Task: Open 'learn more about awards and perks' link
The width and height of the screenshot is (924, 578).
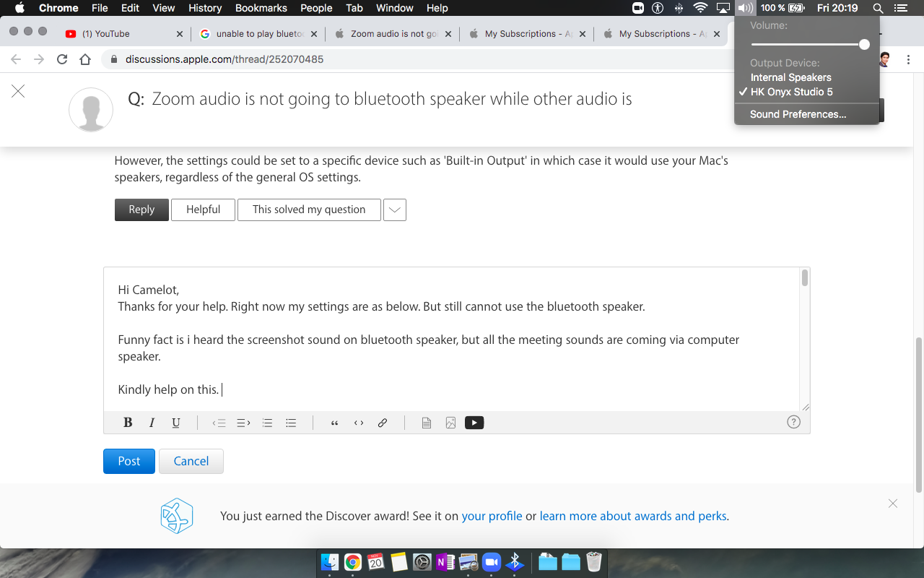Action: click(x=633, y=516)
